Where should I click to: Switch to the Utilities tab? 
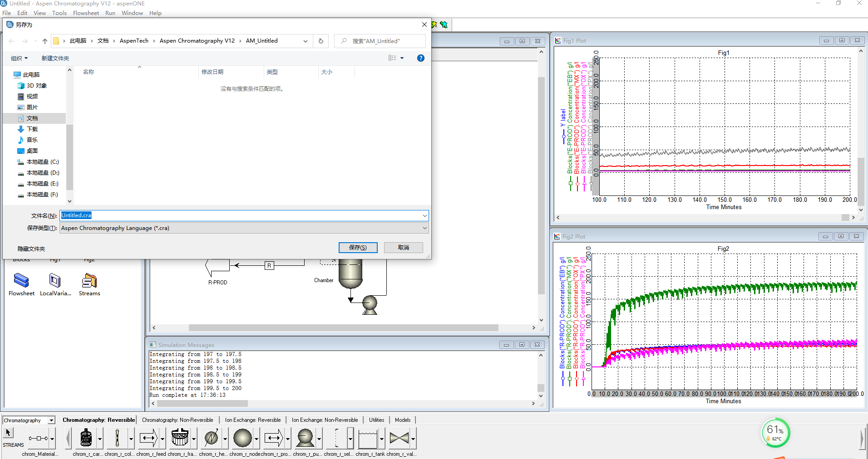pos(376,420)
